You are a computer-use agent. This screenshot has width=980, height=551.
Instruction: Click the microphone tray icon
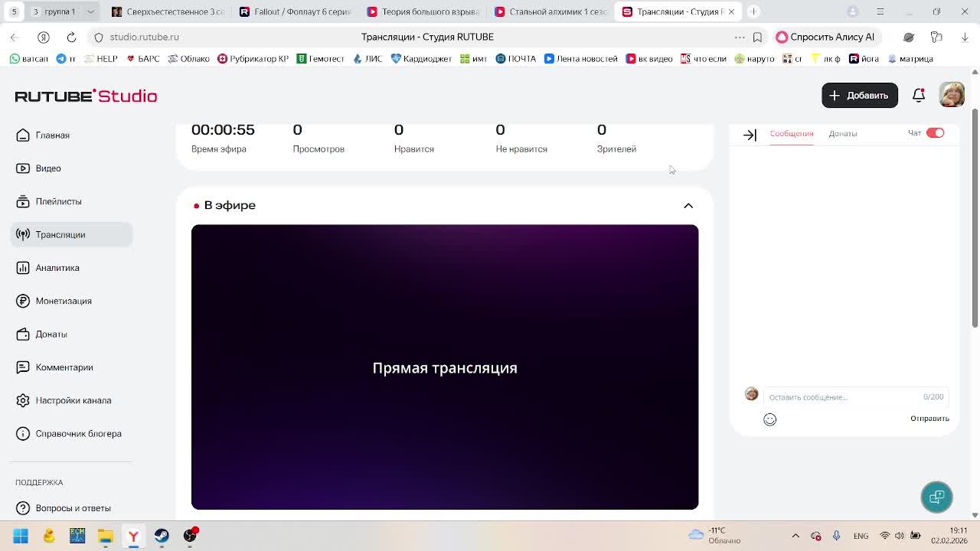(x=836, y=536)
